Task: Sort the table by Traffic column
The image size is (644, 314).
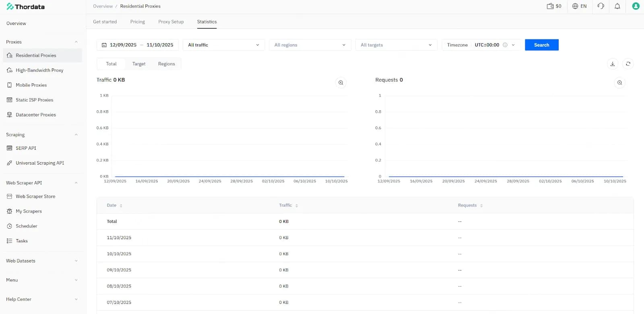Action: (x=297, y=206)
